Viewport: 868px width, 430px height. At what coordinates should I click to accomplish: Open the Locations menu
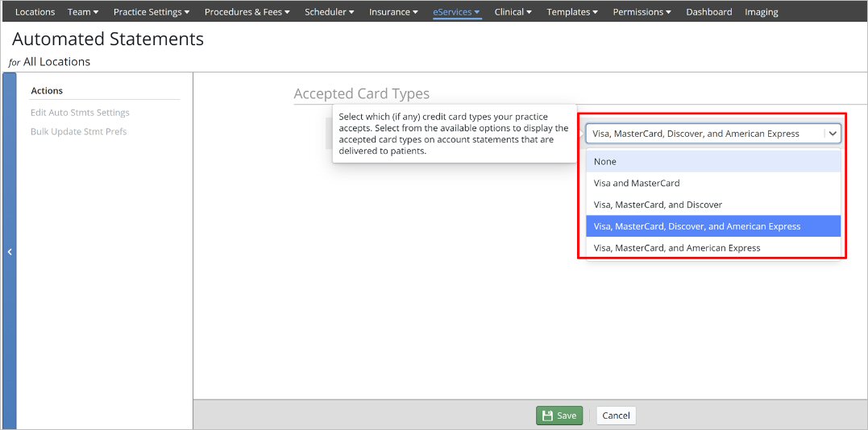[x=35, y=12]
